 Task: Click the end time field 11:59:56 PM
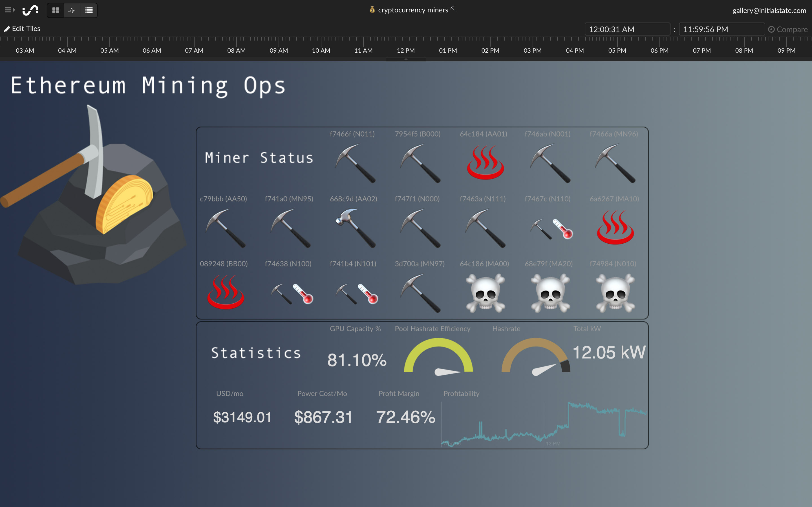click(721, 30)
